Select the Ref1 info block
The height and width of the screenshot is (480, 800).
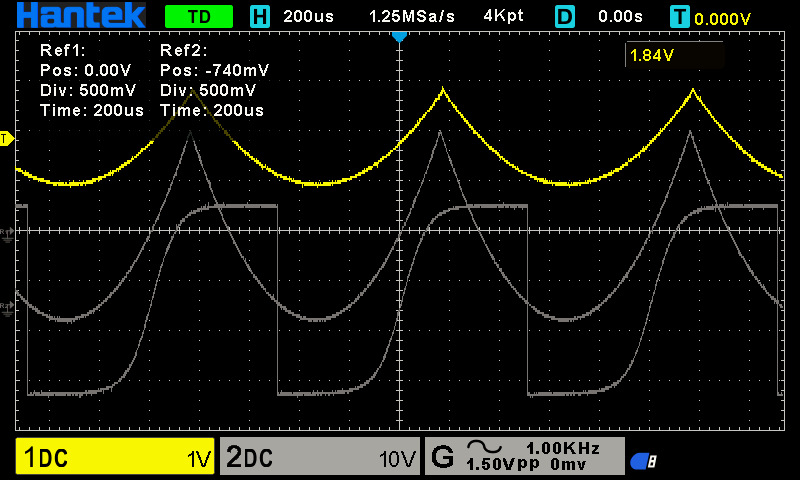(x=92, y=81)
